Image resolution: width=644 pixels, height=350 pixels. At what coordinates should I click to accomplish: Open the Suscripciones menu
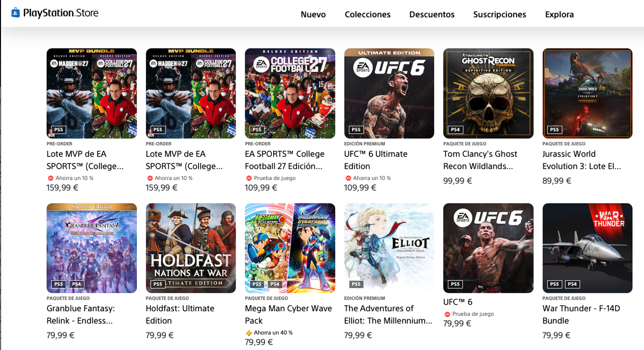pos(500,15)
